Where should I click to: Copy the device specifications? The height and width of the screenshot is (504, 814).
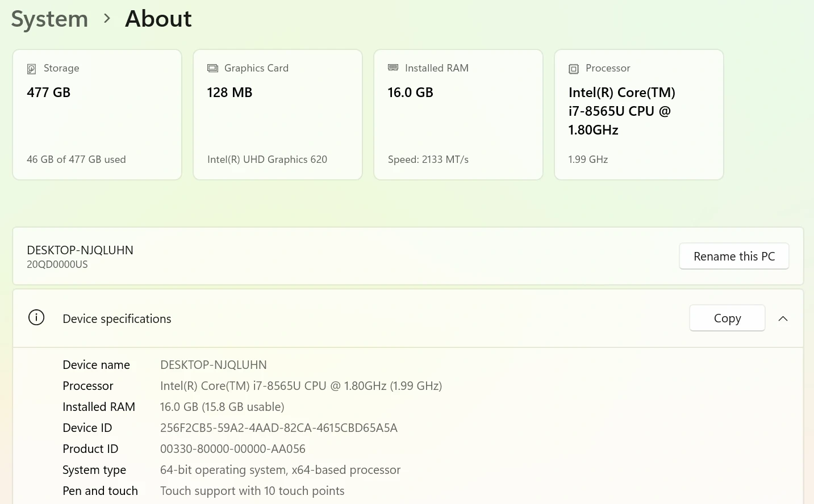click(727, 318)
